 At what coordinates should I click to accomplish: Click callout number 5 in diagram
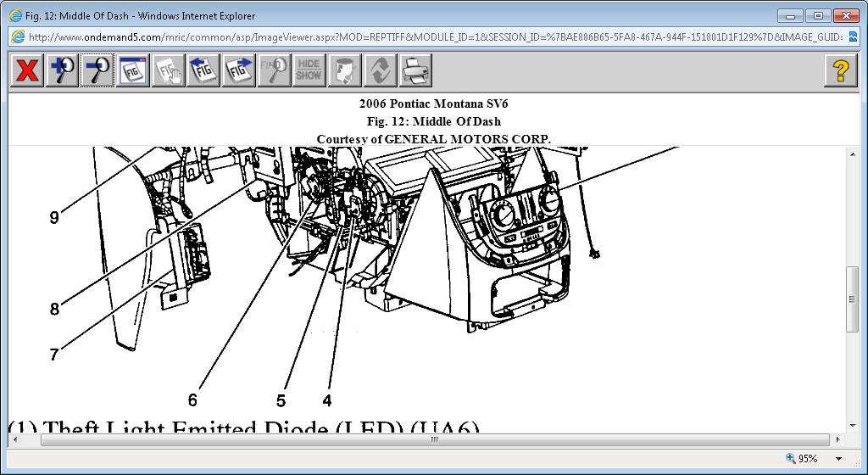(x=281, y=400)
